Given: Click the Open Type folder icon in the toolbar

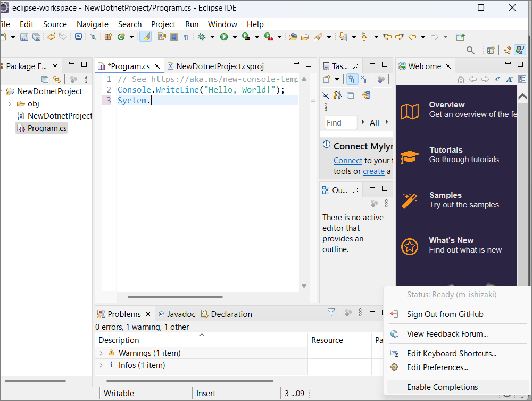Looking at the screenshot, I should pyautogui.click(x=293, y=37).
